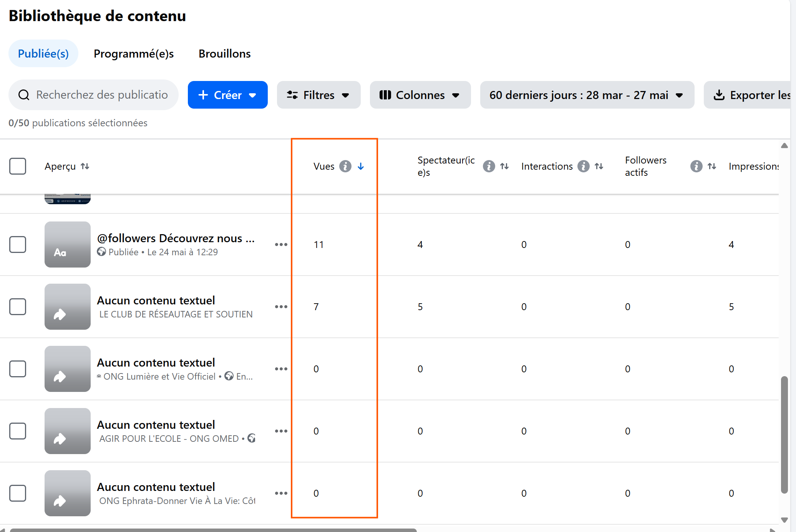Click the info icon beside Interactions
The width and height of the screenshot is (796, 532).
(x=584, y=166)
